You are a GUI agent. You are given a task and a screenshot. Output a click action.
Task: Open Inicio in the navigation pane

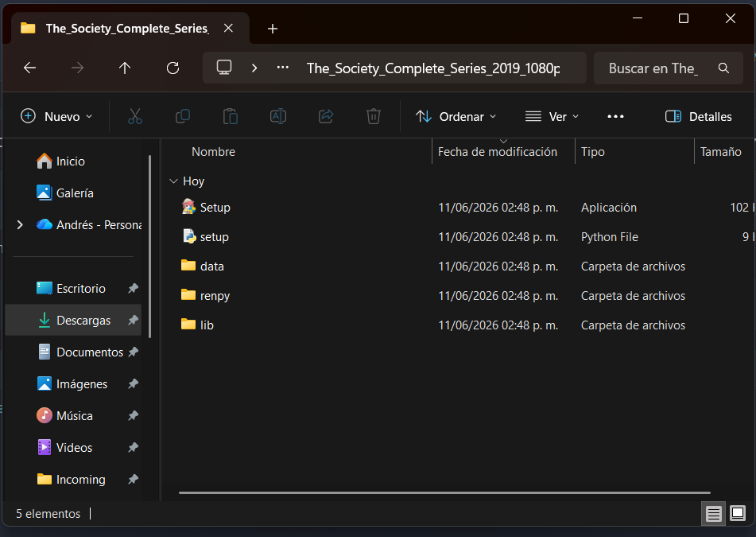71,161
